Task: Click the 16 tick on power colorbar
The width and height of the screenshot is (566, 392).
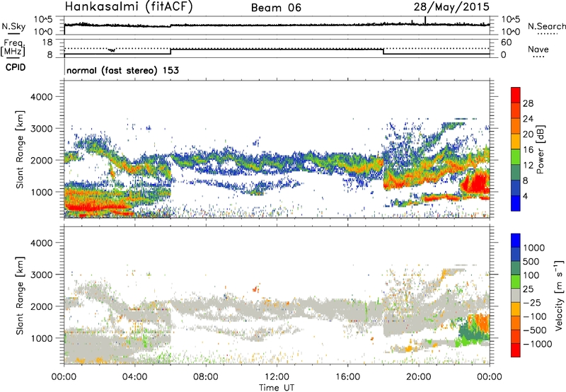Action: click(x=528, y=149)
